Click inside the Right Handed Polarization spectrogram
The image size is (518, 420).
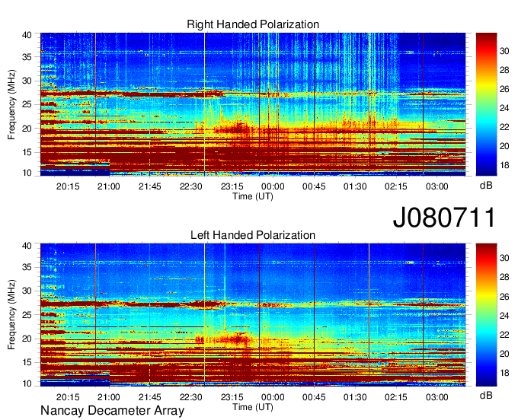(253, 104)
